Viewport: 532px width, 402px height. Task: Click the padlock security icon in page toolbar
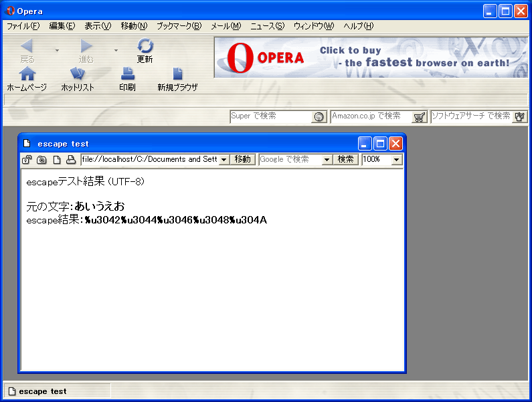(x=27, y=159)
